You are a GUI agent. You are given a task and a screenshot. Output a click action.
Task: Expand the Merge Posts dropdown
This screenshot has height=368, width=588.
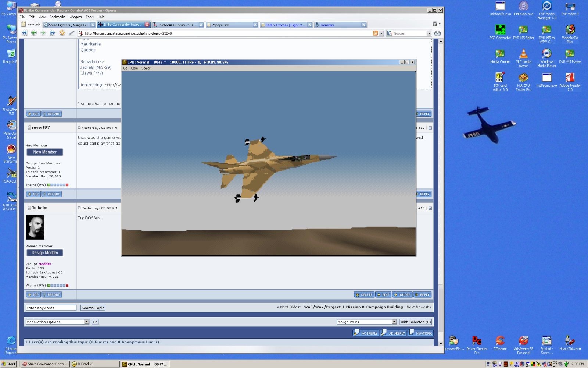pos(394,322)
